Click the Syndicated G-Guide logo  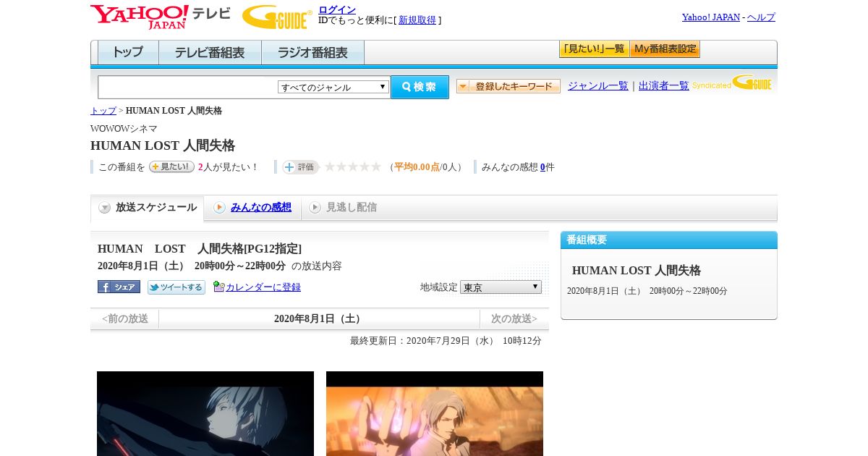732,83
